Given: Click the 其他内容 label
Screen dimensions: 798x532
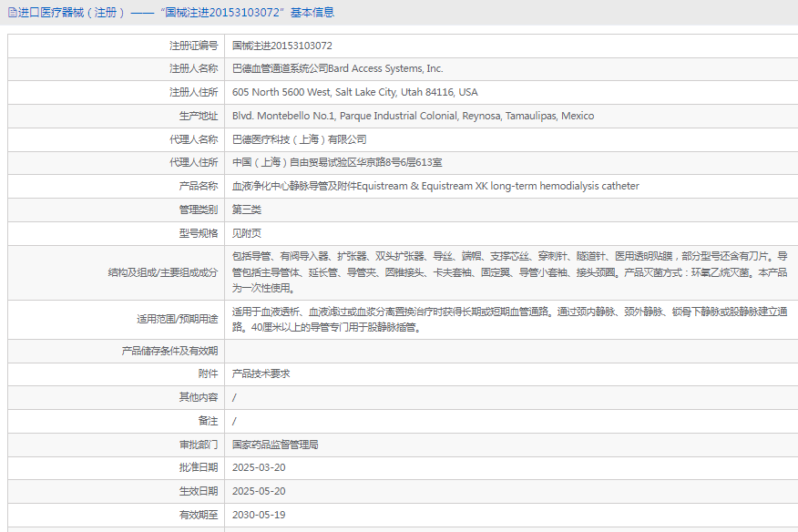Looking at the screenshot, I should 198,397.
